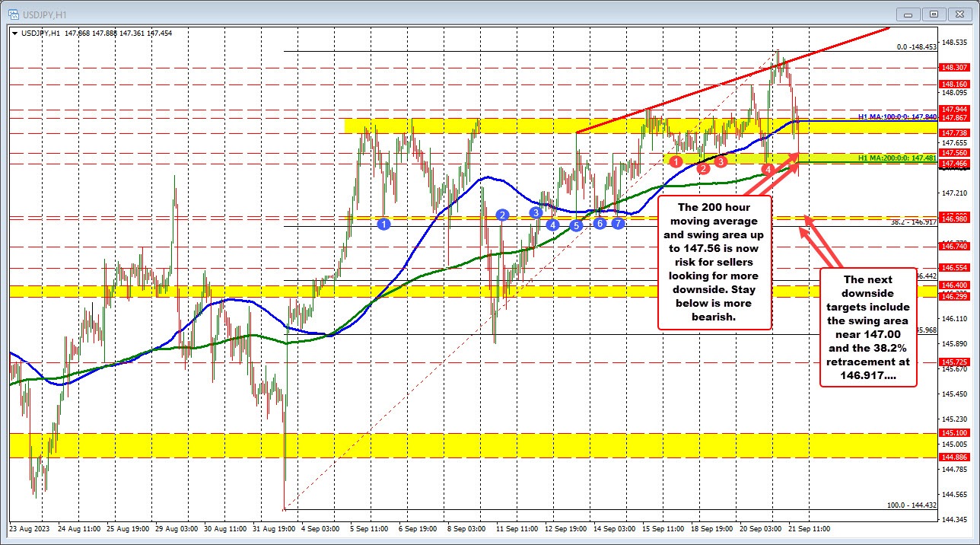The height and width of the screenshot is (545, 980).
Task: Click red numbered marker 4 by the arrows
Action: pos(767,170)
